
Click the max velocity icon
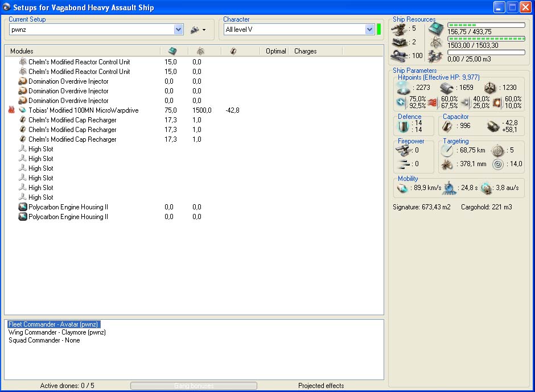(x=402, y=188)
